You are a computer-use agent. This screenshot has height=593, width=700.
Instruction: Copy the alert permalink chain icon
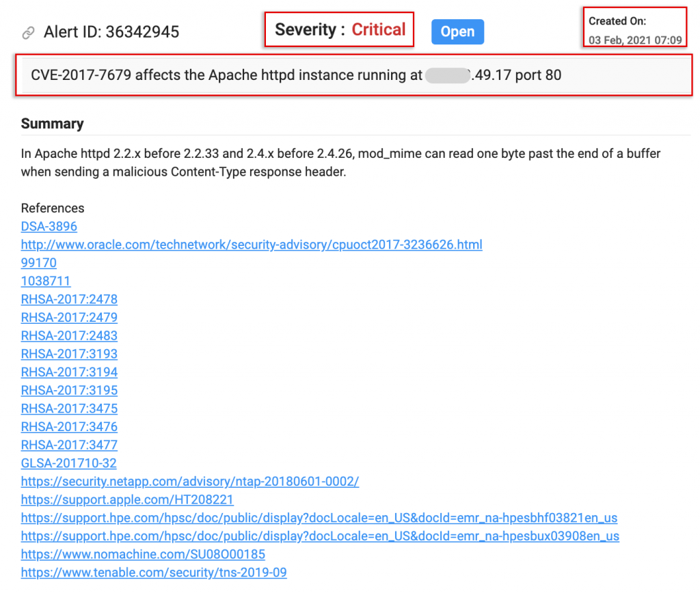click(28, 33)
